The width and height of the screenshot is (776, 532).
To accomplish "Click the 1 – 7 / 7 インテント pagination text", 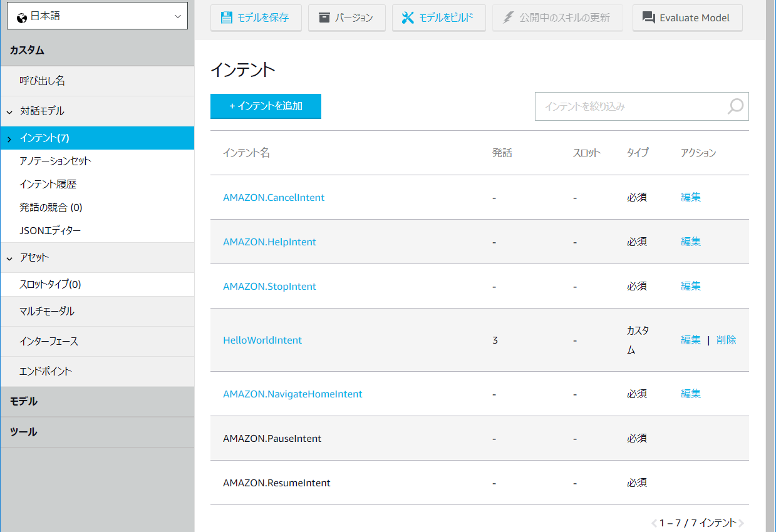I will (698, 523).
